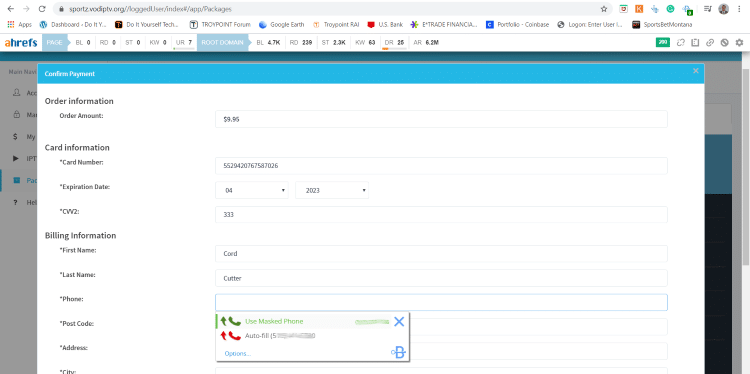
Task: Open the E*TRADE FINANCIAL bookmark
Action: (x=444, y=24)
